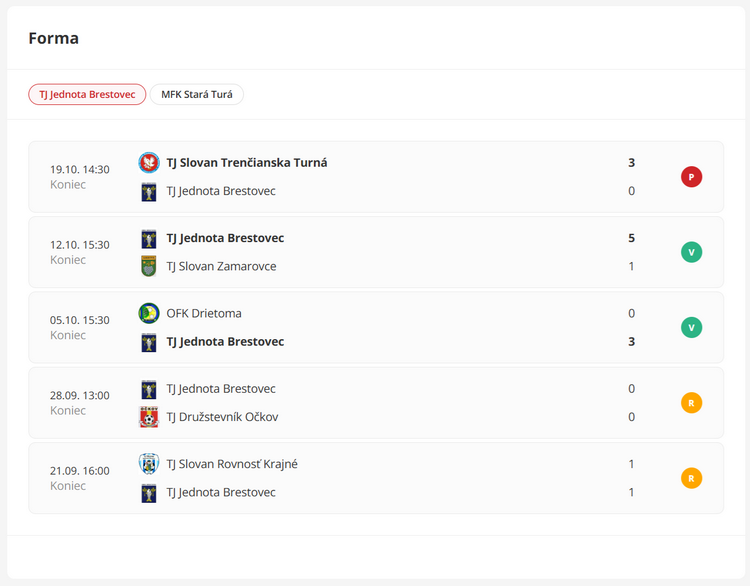The image size is (750, 586).
Task: Click the TJ Slovan Rovnosť Krajné logo
Action: tap(149, 464)
